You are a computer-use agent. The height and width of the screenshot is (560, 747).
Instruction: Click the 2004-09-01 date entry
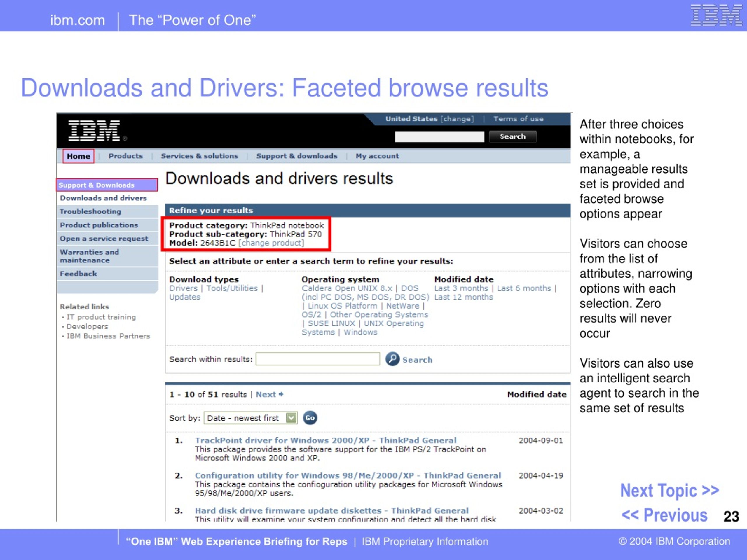(x=541, y=440)
